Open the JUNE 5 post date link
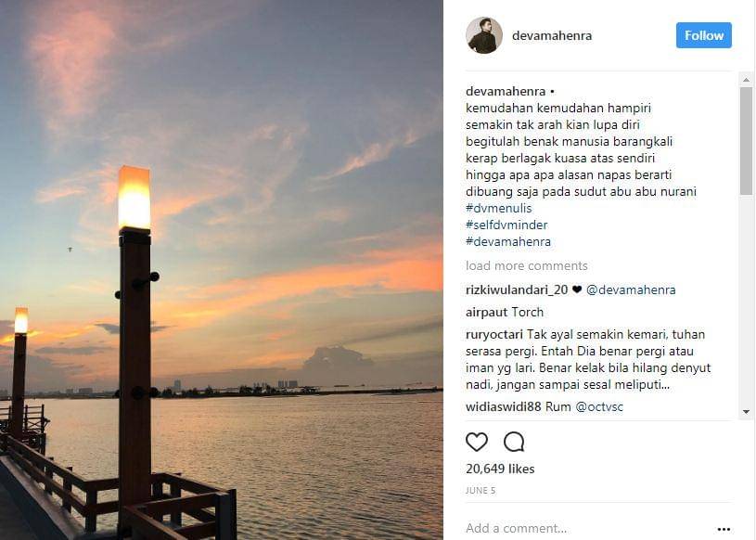Viewport: 756px width, 540px height. tap(481, 490)
